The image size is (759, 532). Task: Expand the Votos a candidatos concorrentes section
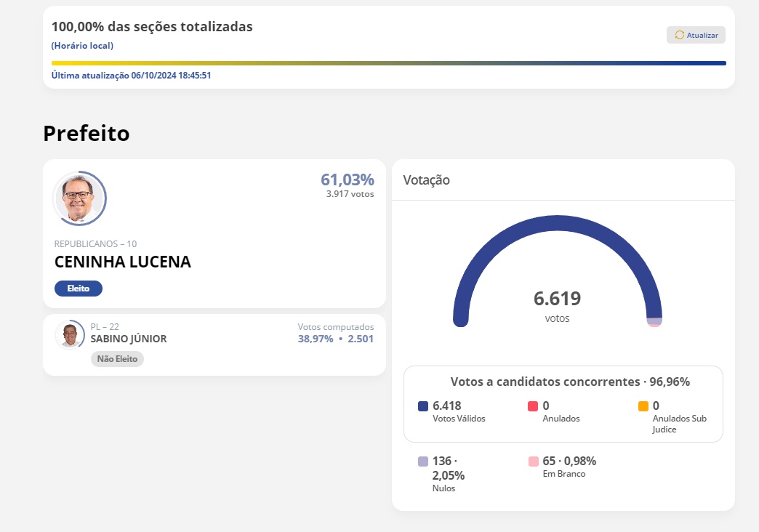coord(563,381)
